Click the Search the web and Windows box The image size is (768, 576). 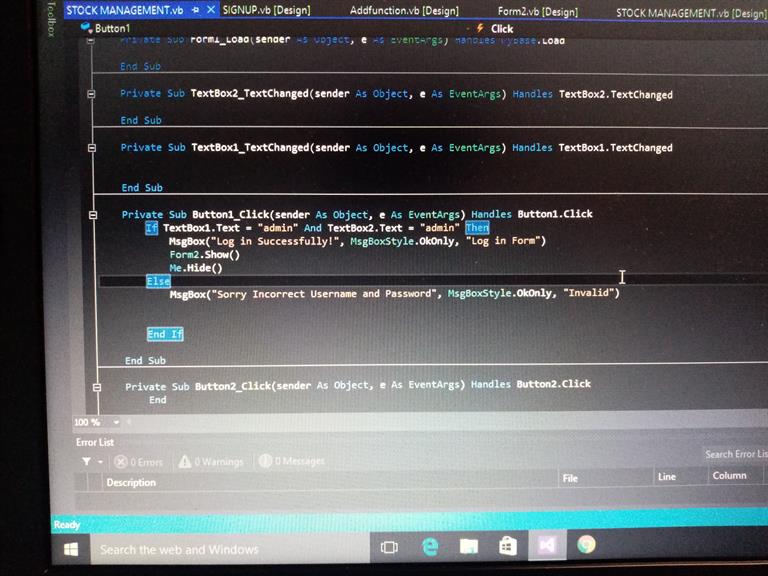coord(180,549)
